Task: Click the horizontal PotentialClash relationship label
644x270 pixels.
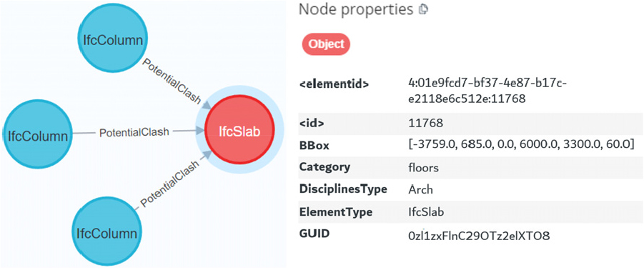Action: (x=134, y=132)
